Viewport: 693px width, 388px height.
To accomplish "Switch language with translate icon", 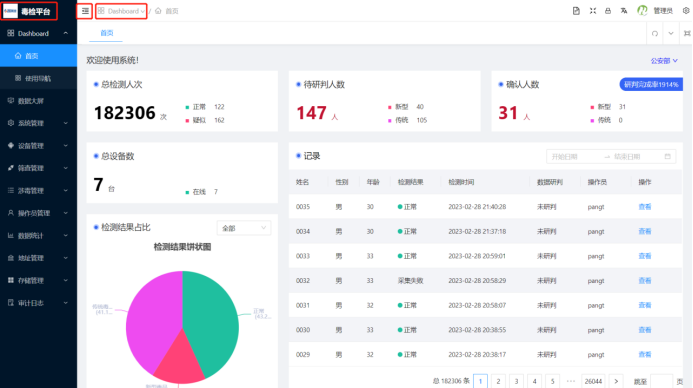I will tap(624, 11).
